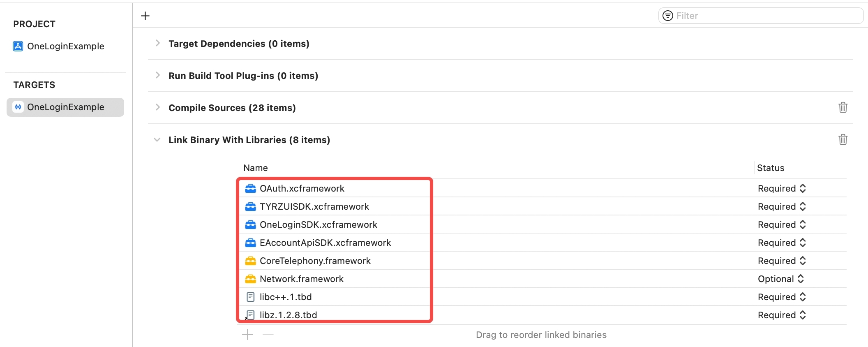This screenshot has width=868, height=347.
Task: Open status dropdown for OneLoginSDK.xcframework
Action: [782, 224]
